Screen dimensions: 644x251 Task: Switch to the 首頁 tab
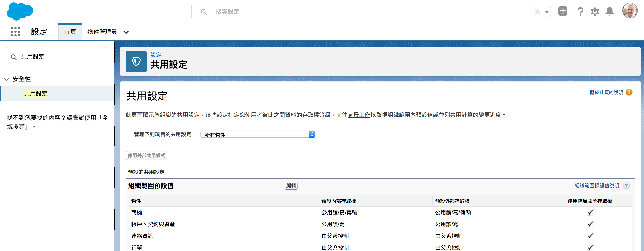[x=70, y=32]
